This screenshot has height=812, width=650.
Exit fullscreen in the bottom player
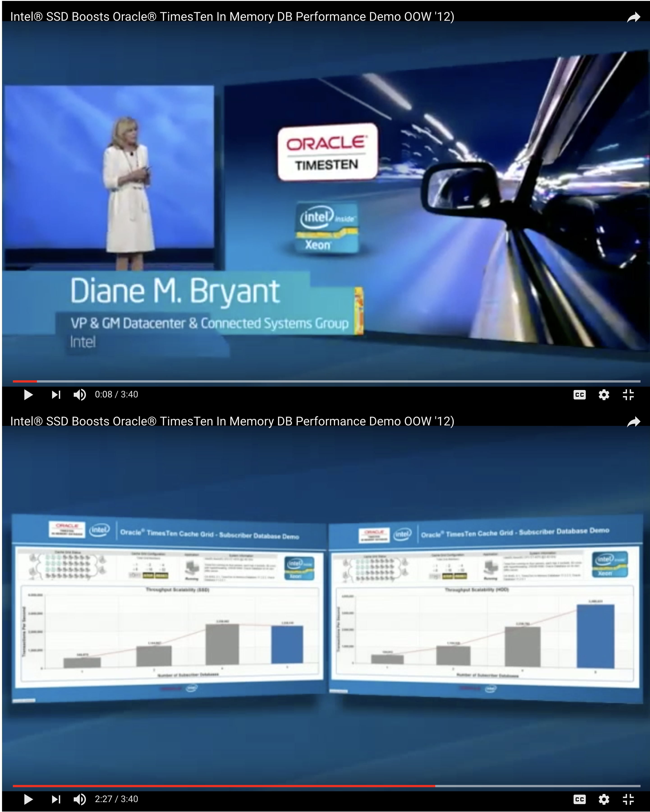click(x=628, y=799)
